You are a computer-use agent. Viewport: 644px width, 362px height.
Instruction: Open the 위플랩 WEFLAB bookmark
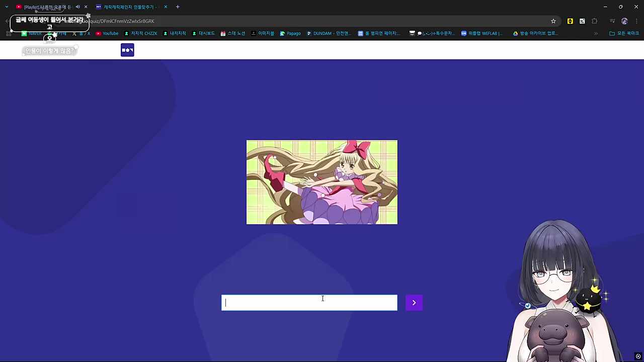[x=482, y=34]
